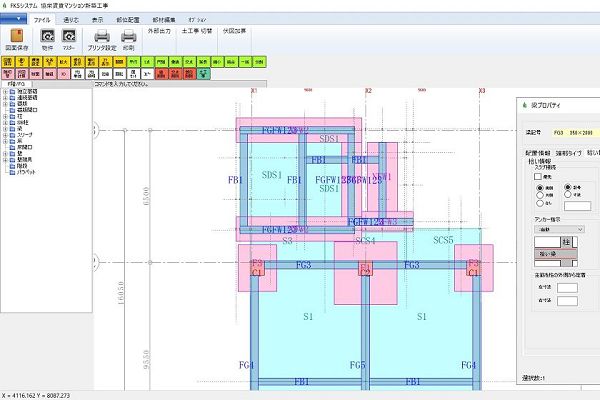Click the last yellow icon before the green icons
This screenshot has width=600, height=400.
point(119,62)
